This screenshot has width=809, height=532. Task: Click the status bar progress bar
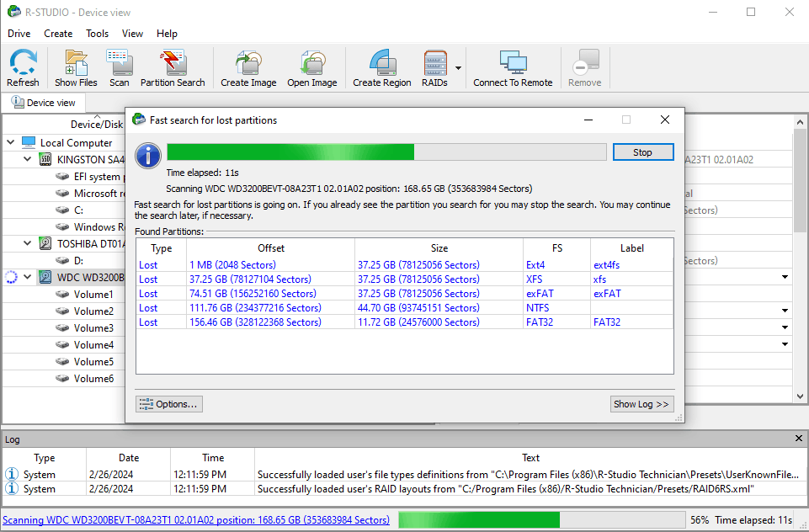542,519
